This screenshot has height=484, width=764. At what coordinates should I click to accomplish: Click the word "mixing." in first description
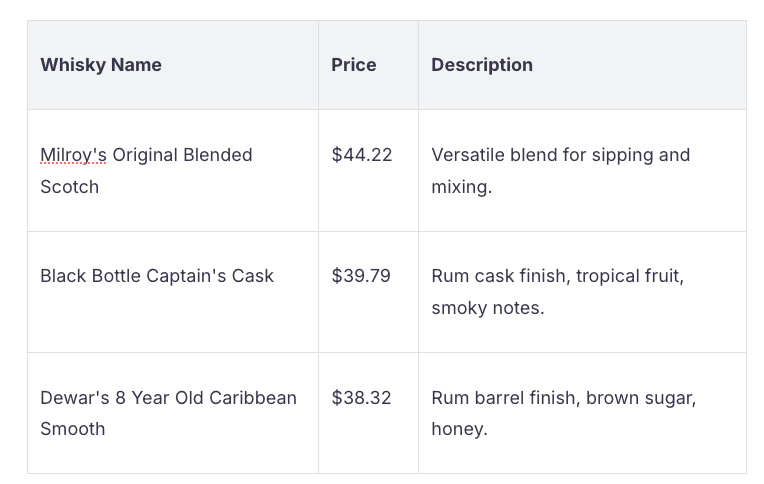[462, 187]
